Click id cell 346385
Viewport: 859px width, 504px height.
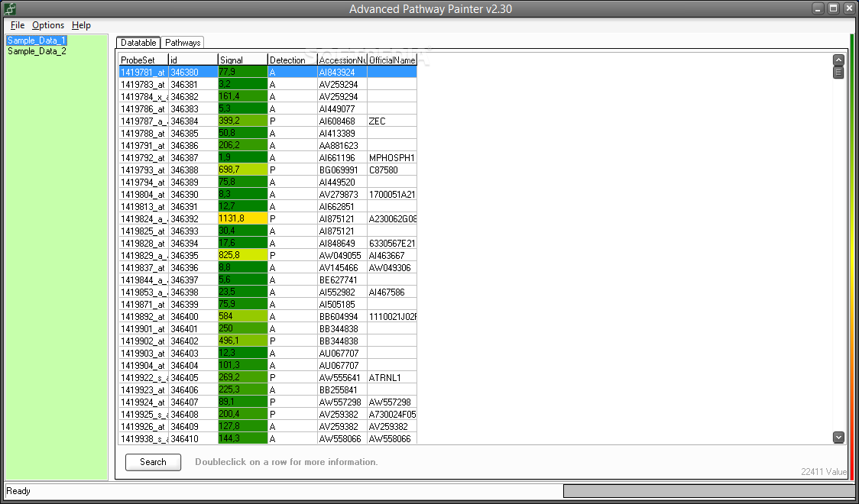193,134
